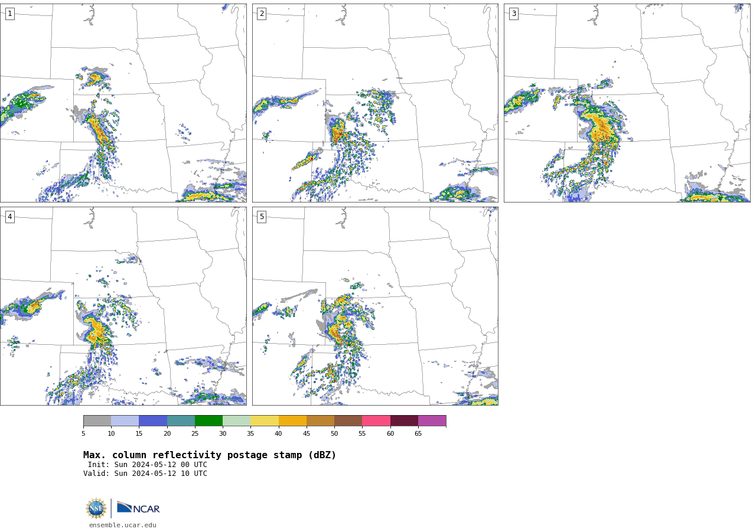
Task: Click the colorbar tick label 5
Action: point(83,434)
